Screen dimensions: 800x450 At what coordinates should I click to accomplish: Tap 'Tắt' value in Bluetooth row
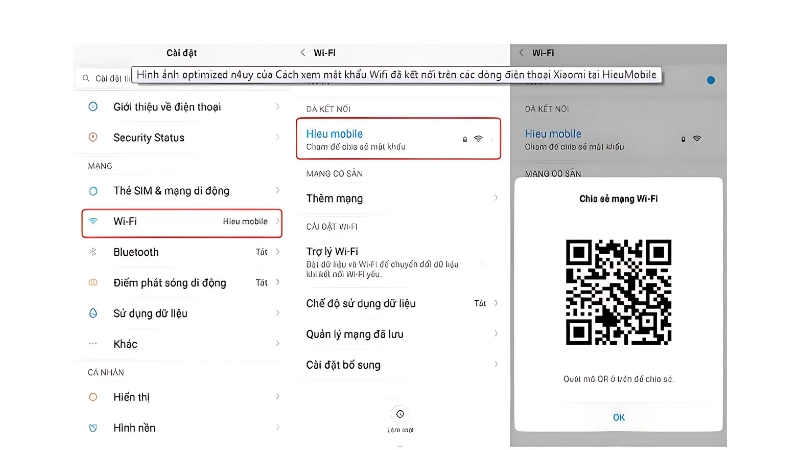[262, 252]
